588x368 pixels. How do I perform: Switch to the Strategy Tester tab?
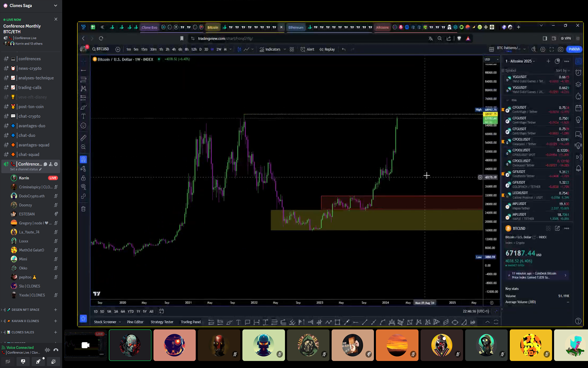pyautogui.click(x=162, y=322)
